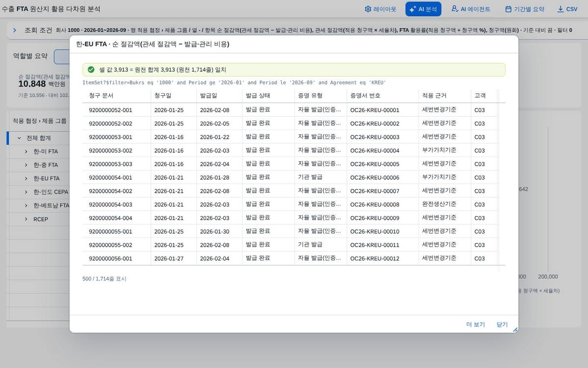588x368 pixels.
Task: Select billing document 9200000055-001
Action: coord(110,232)
